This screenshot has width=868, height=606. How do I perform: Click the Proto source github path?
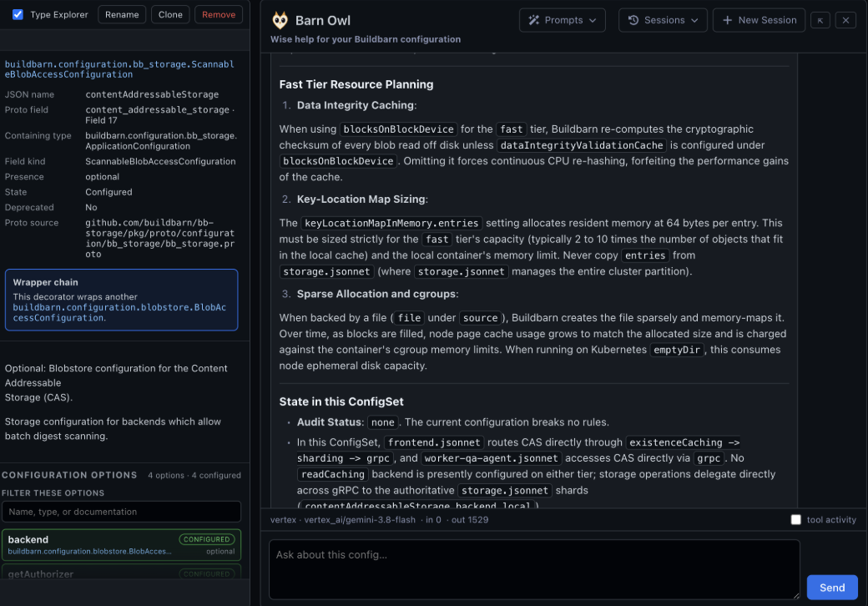coord(159,238)
